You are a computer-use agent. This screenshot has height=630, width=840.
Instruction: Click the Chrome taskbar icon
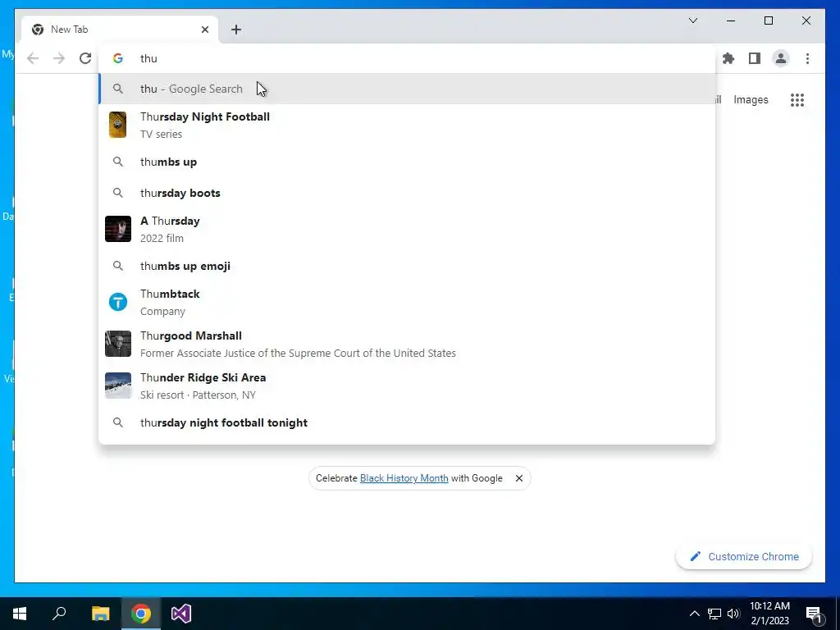click(x=141, y=614)
